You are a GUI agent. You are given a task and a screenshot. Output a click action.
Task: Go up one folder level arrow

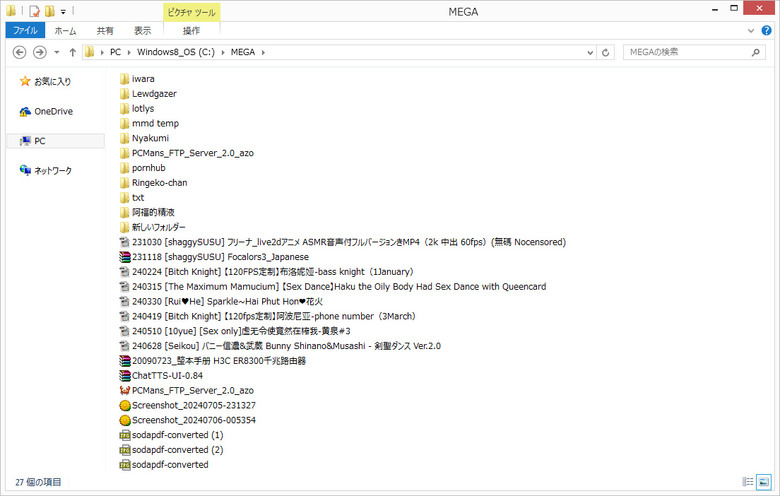(x=73, y=52)
